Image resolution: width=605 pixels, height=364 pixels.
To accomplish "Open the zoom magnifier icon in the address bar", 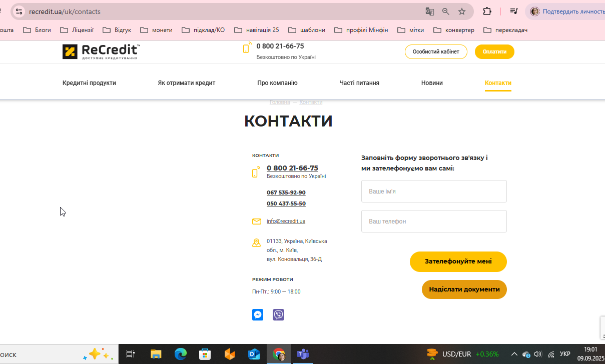I will pyautogui.click(x=445, y=11).
